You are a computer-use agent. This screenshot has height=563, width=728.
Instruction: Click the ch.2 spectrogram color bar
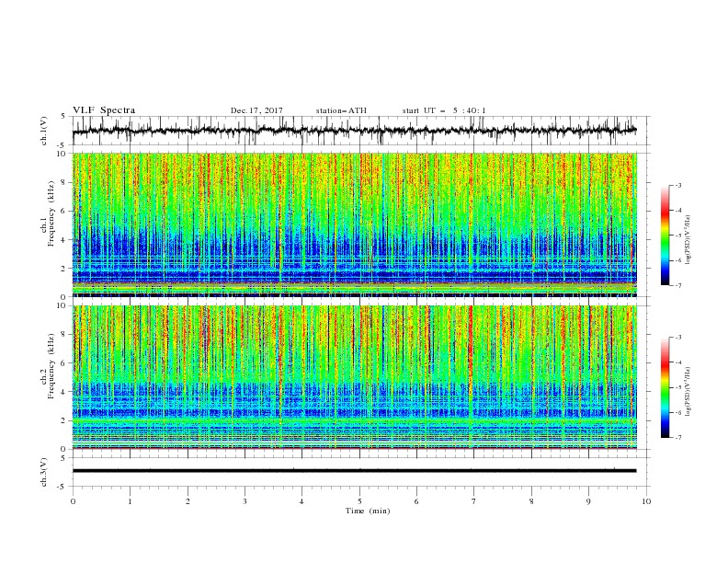click(665, 387)
